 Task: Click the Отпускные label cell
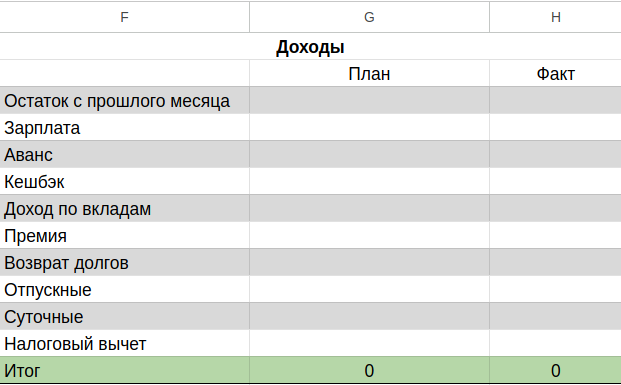coord(124,290)
